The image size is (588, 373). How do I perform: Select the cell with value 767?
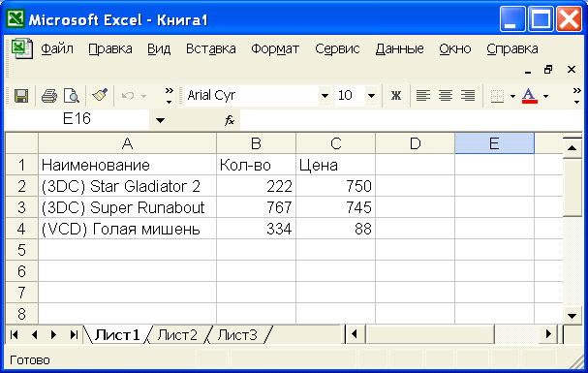(x=256, y=207)
